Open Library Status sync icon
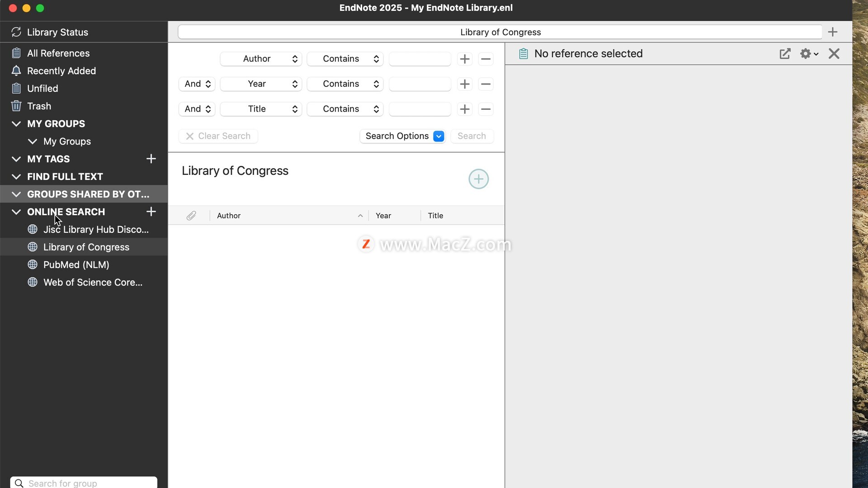 coord(16,32)
